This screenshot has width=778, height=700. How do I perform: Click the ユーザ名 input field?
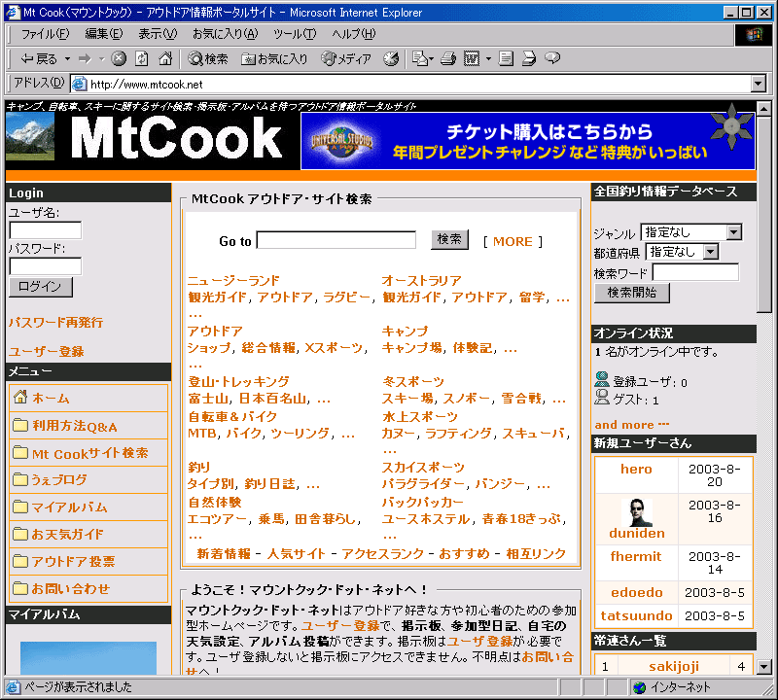[46, 230]
